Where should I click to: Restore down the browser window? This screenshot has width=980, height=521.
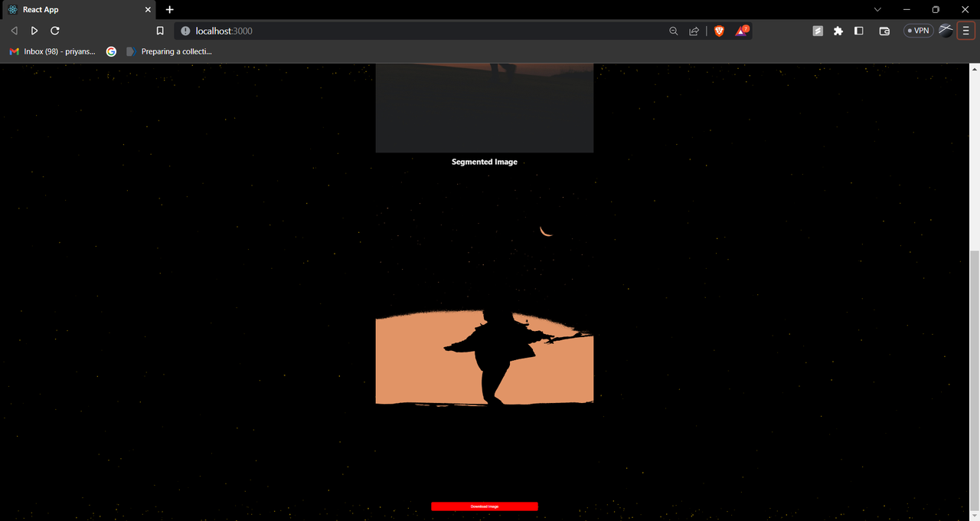tap(936, 9)
